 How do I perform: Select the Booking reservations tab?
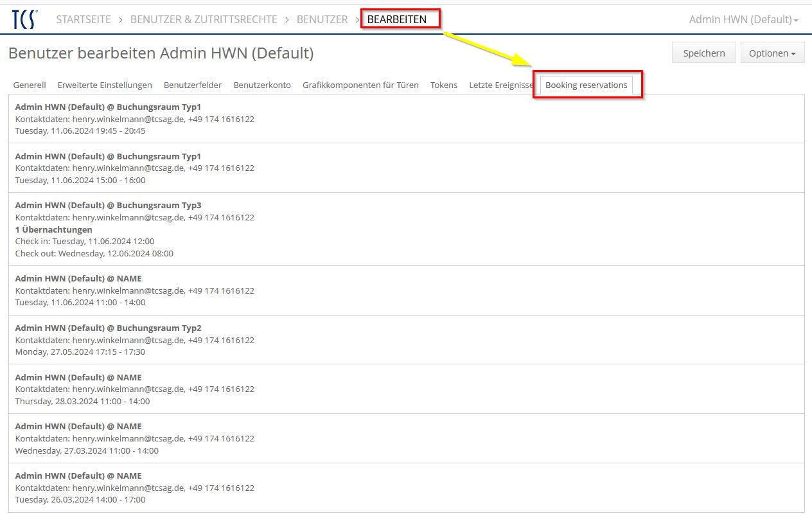tap(586, 85)
